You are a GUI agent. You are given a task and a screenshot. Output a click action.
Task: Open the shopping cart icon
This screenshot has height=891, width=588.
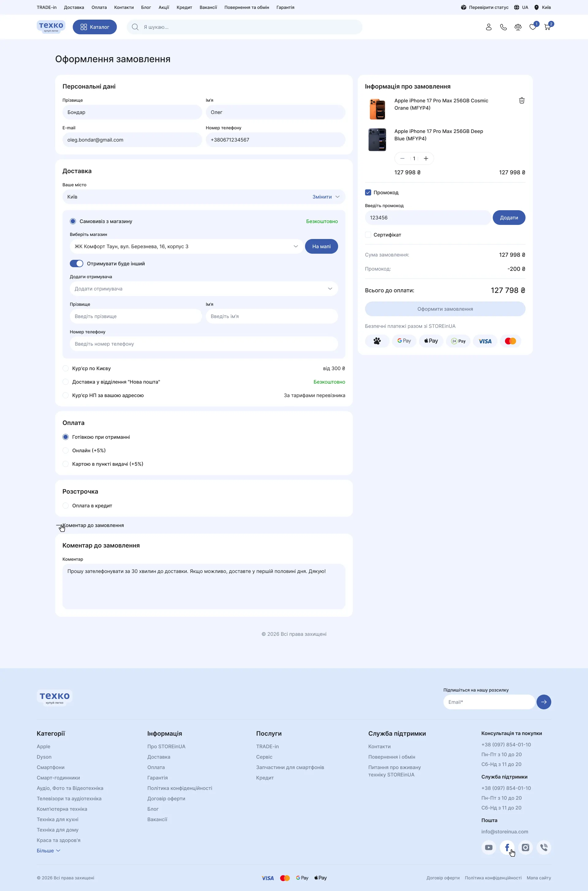click(547, 27)
